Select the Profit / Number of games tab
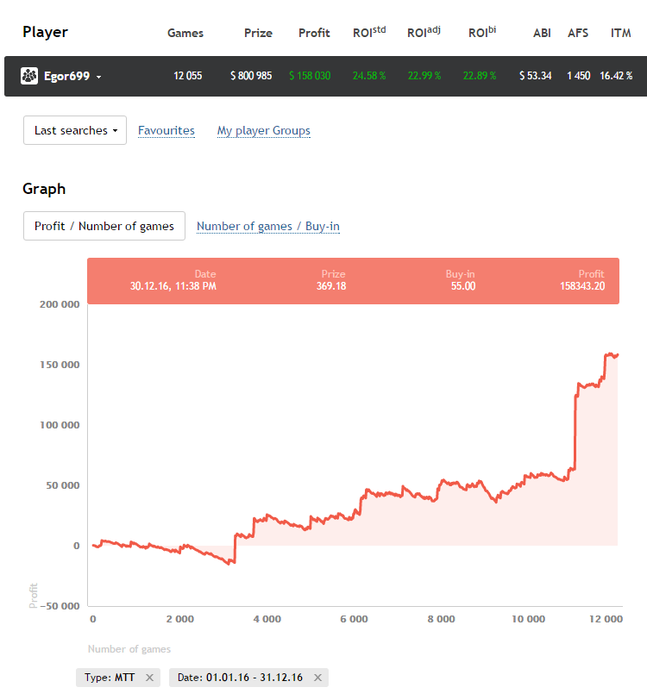 point(104,226)
